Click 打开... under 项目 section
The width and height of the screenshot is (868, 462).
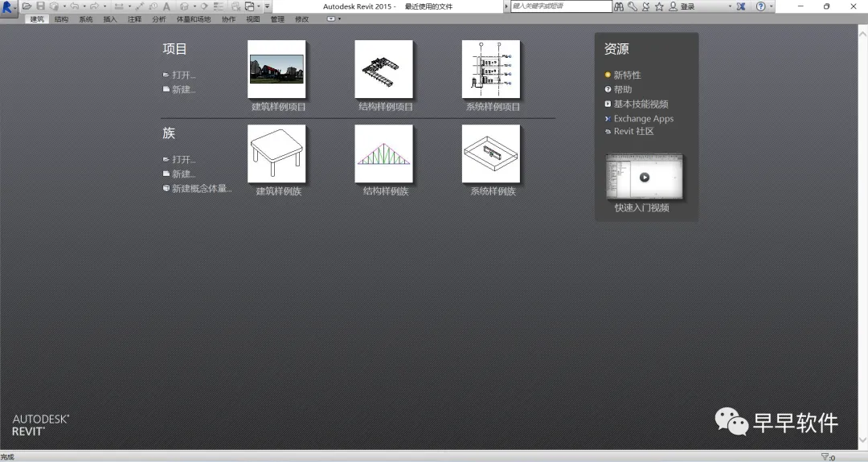[184, 75]
